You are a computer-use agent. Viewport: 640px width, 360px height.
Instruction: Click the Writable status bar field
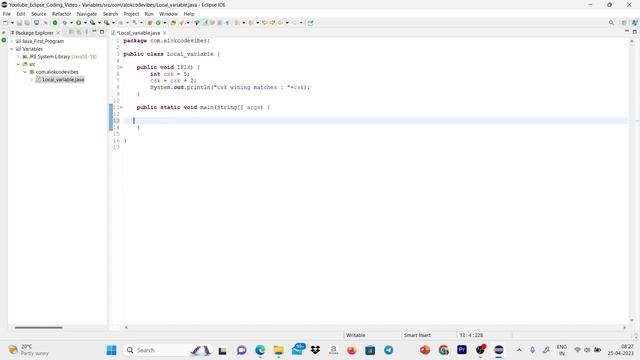click(x=356, y=335)
